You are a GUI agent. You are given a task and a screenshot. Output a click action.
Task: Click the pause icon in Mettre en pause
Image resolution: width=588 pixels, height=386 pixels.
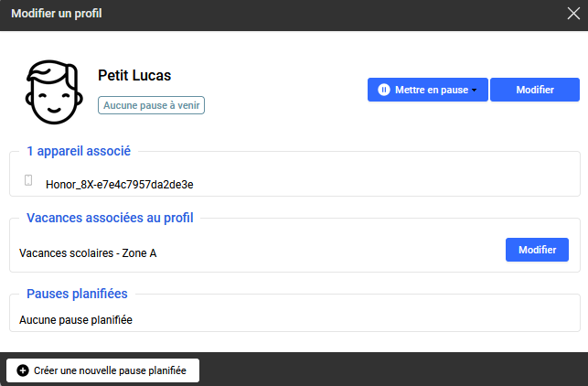pyautogui.click(x=384, y=90)
